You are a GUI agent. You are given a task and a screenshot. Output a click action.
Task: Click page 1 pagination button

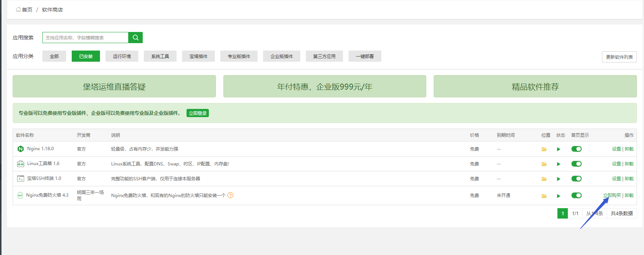563,213
